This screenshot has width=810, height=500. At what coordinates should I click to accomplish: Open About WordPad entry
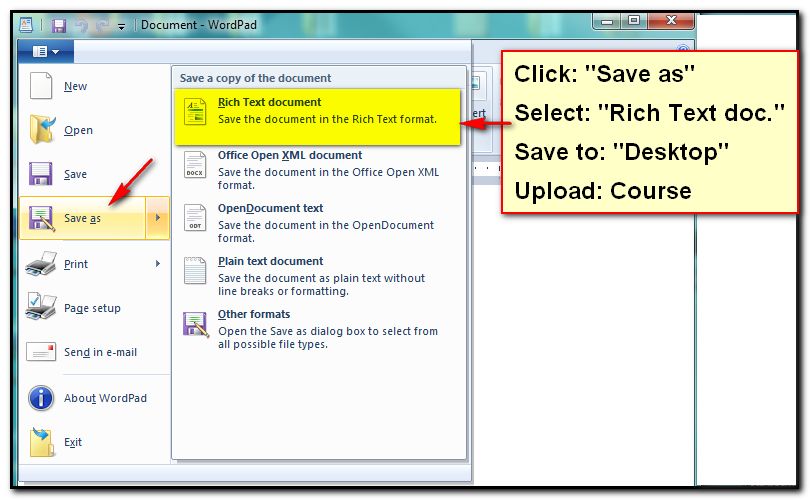(95, 398)
